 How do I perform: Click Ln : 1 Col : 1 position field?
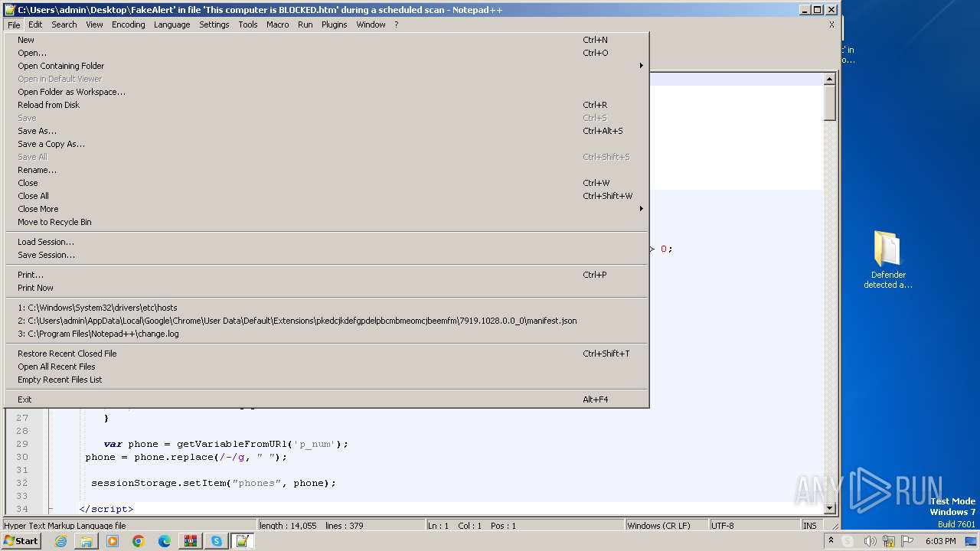click(x=524, y=526)
